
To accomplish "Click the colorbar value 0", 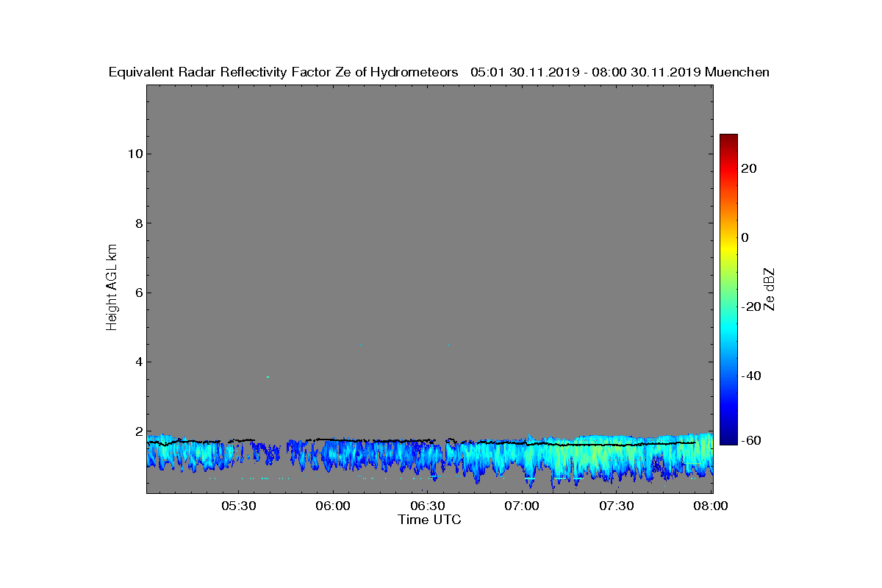I will tap(745, 237).
